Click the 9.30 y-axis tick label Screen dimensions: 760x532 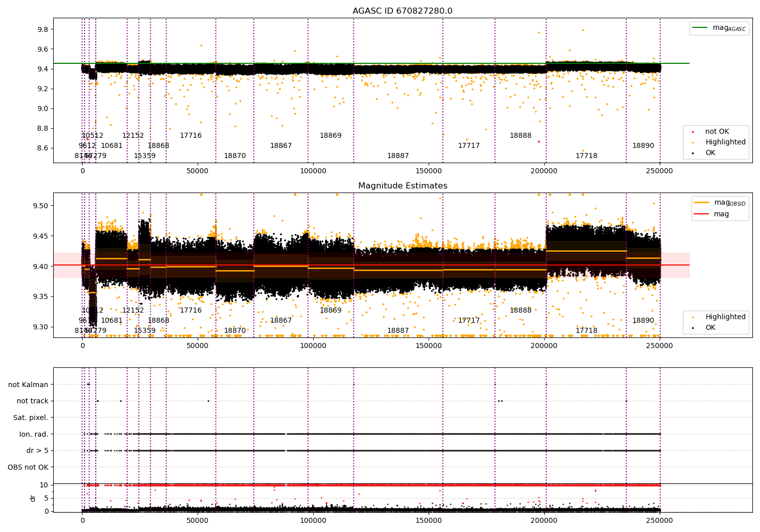tap(41, 327)
